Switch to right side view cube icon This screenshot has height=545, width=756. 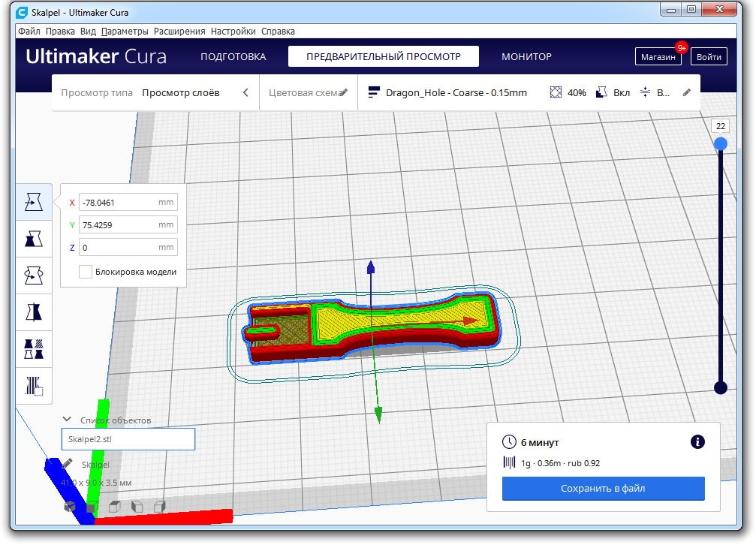tap(160, 506)
